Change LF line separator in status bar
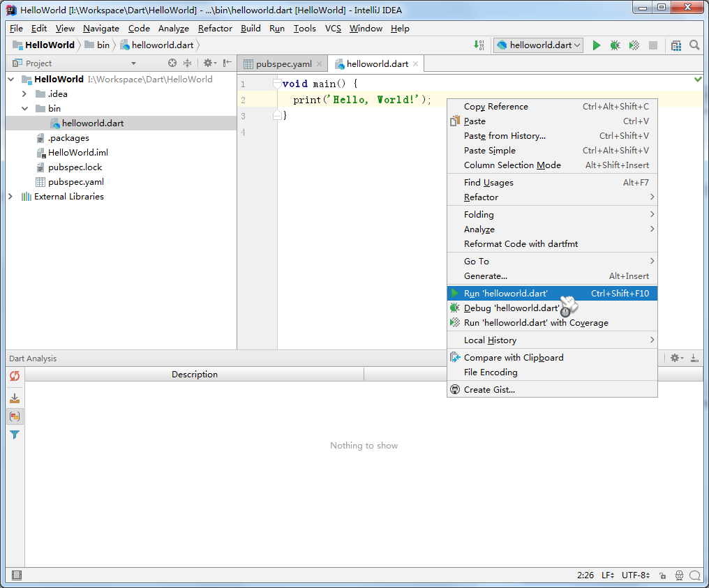 [608, 575]
